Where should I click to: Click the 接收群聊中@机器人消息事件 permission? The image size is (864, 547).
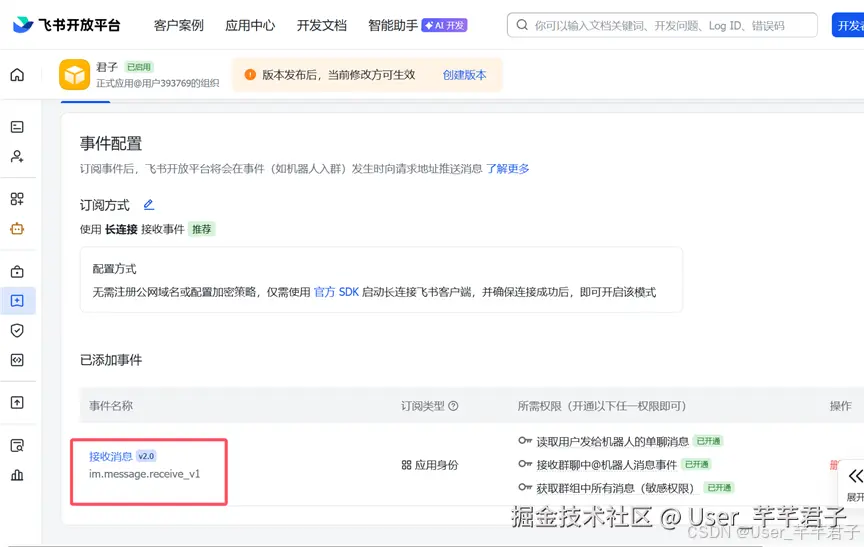tap(607, 465)
